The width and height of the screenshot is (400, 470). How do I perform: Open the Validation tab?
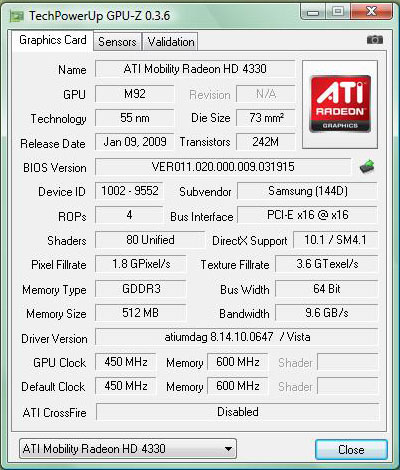(x=171, y=42)
